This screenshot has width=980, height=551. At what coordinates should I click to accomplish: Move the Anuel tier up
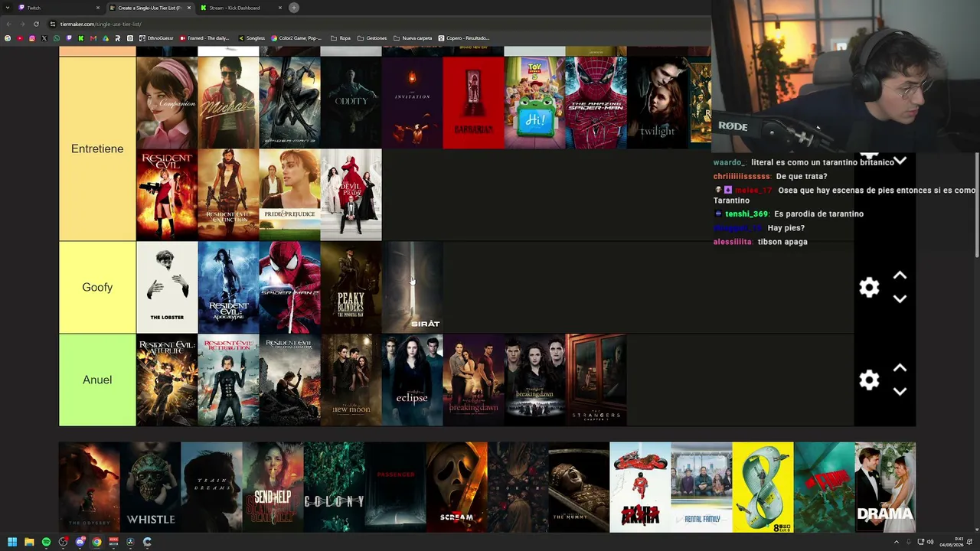[x=900, y=368]
